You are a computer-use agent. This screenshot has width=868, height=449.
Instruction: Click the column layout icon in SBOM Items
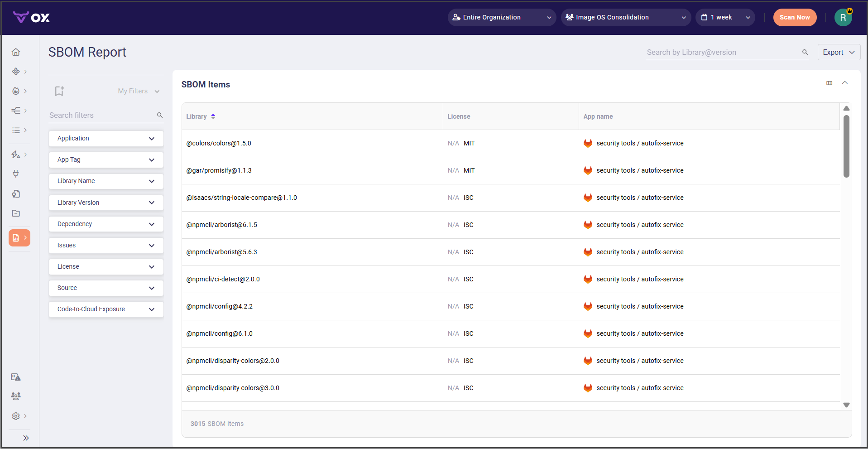[829, 83]
